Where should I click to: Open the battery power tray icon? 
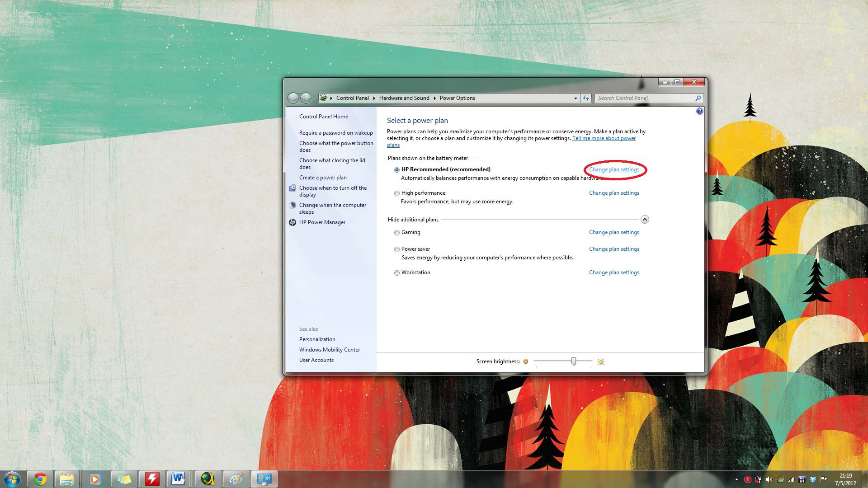(x=758, y=479)
